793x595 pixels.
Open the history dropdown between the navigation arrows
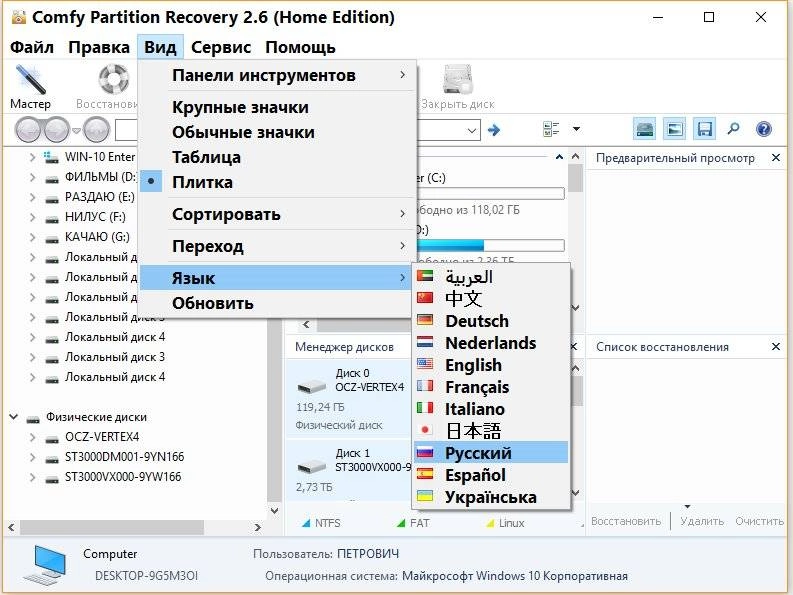point(76,131)
